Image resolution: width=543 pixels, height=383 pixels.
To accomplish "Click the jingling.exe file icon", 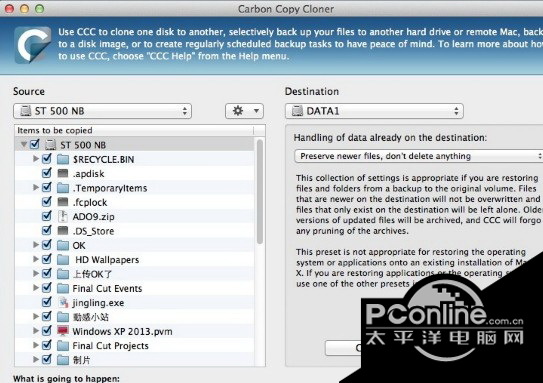I will [63, 303].
